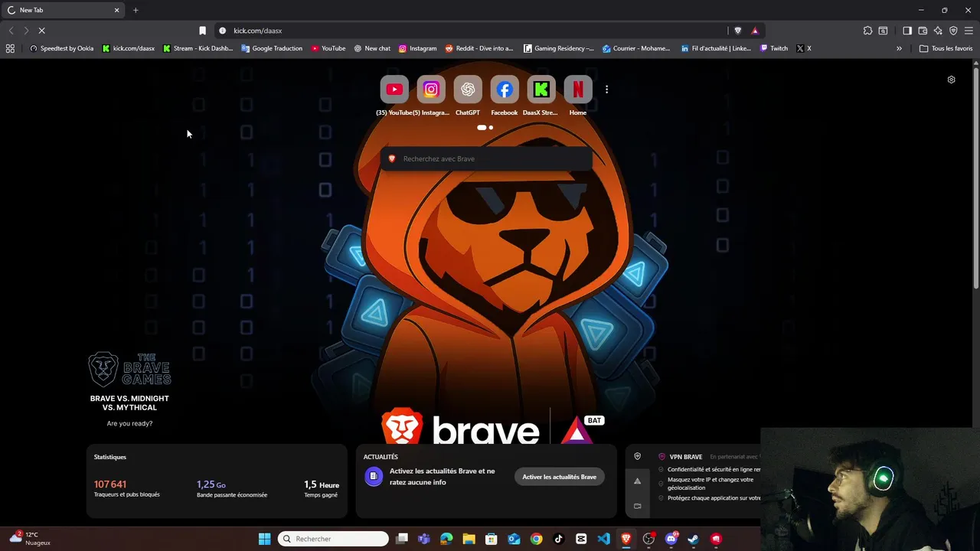Open YouTube bookmark in bookmarks bar

[328, 48]
